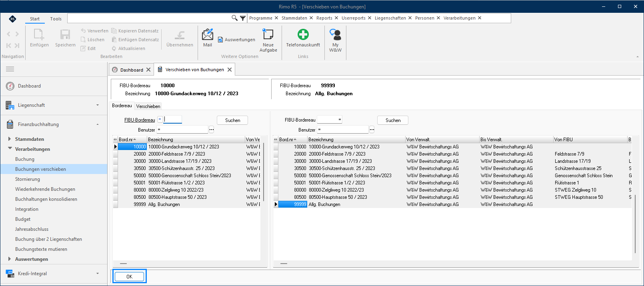Open Auswertungen in the ribbon
Viewport: 644px width, 286px height.
click(236, 40)
